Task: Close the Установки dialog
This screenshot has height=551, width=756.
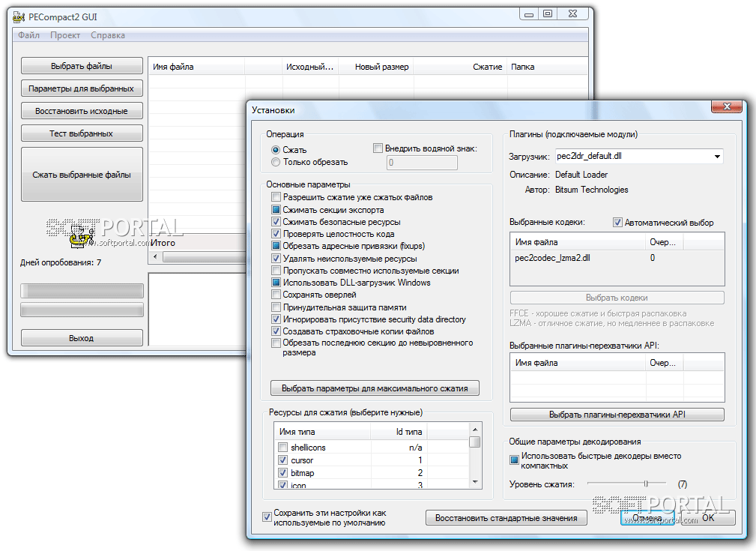Action: tap(727, 106)
